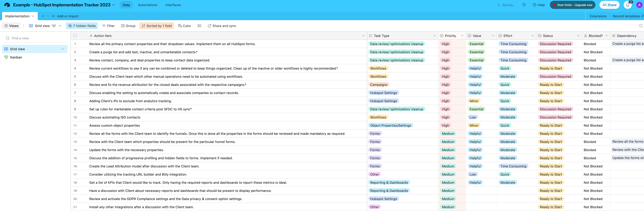
Task: Open the Priority column menu chevron
Action: coord(462,36)
